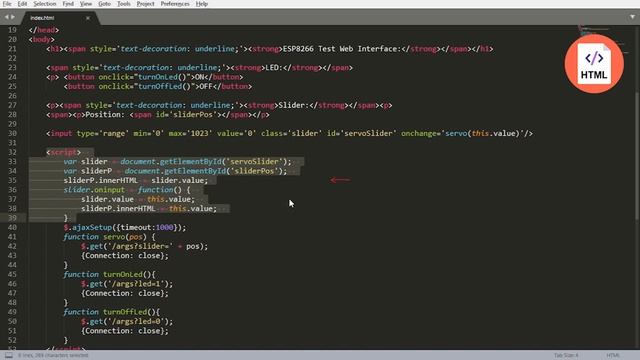Image resolution: width=640 pixels, height=360 pixels.
Task: Click 'Position:' text on line 28
Action: coord(105,115)
